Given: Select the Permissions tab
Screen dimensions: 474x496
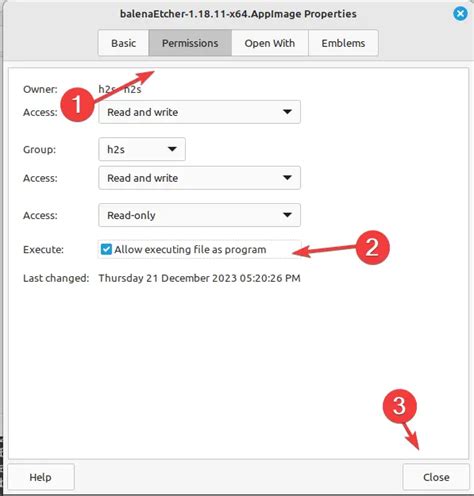Looking at the screenshot, I should pos(190,43).
